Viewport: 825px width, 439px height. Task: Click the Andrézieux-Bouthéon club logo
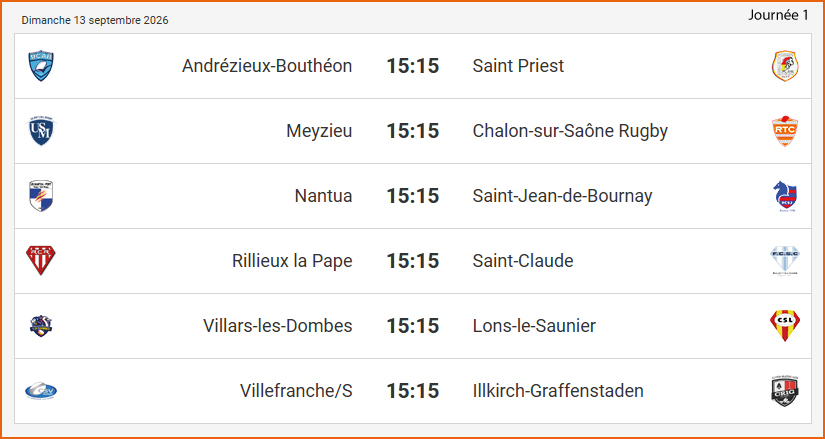(41, 66)
